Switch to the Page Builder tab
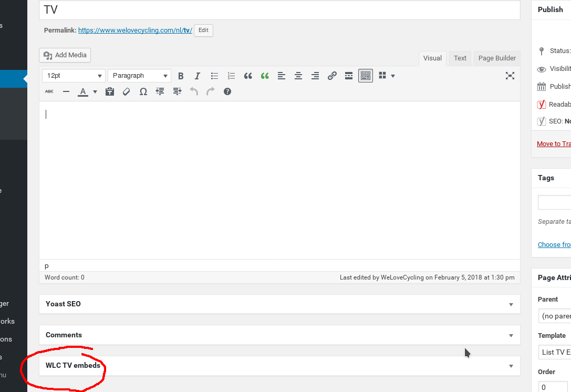Viewport: 571px width, 392px height. click(497, 58)
